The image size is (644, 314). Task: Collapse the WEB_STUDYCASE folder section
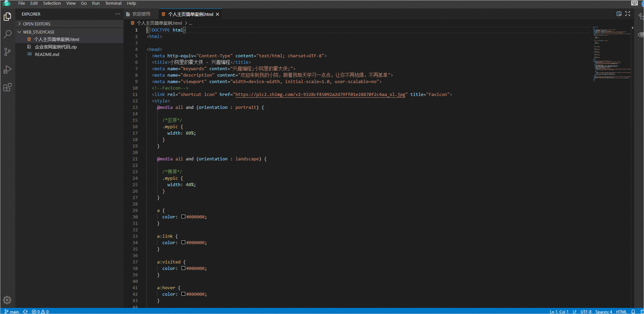point(69,32)
